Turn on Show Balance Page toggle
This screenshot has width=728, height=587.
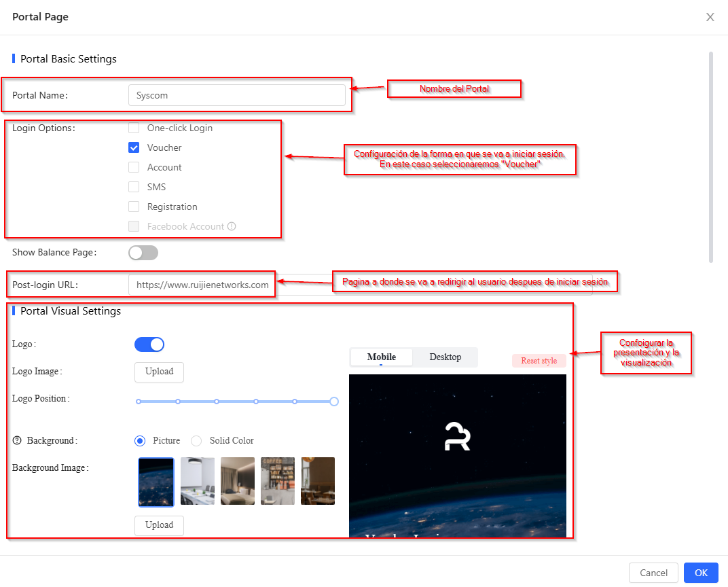tap(143, 253)
